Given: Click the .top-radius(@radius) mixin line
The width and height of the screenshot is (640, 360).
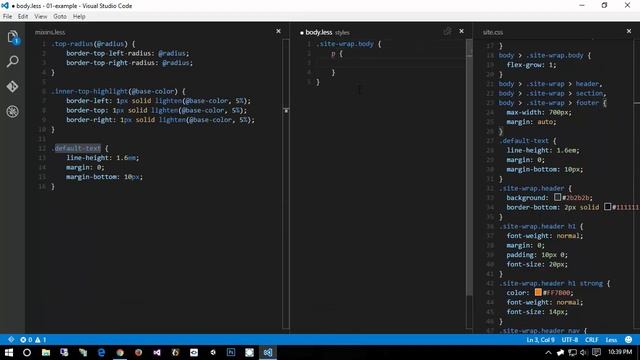Looking at the screenshot, I should pos(93,44).
